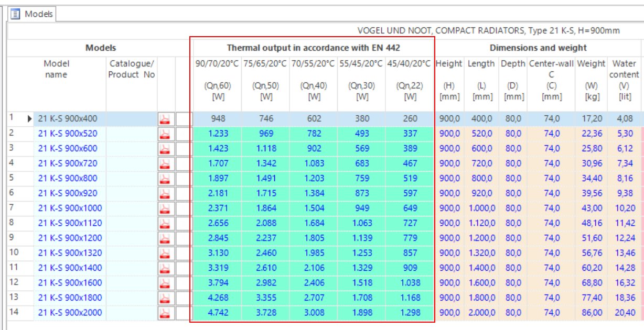This screenshot has height=330, width=644.
Task: Select the 21 K-S 900x2000 model name
Action: pos(70,313)
